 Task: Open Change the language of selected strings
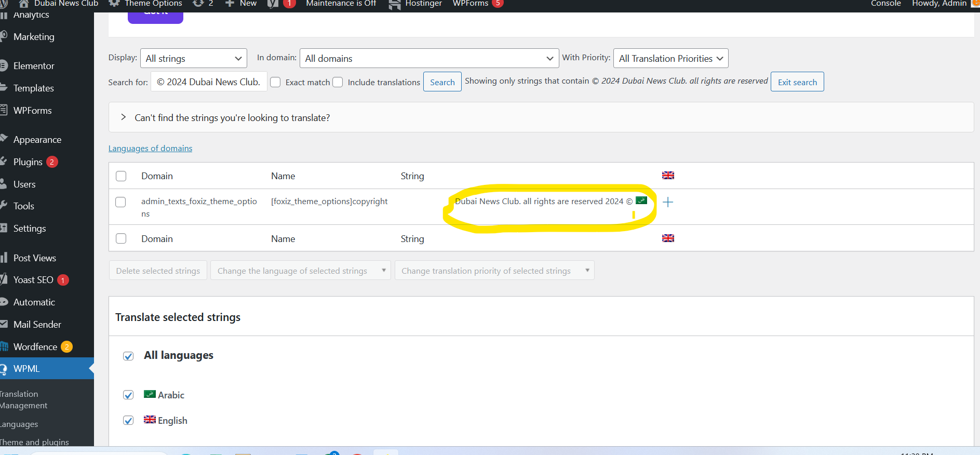(x=300, y=271)
